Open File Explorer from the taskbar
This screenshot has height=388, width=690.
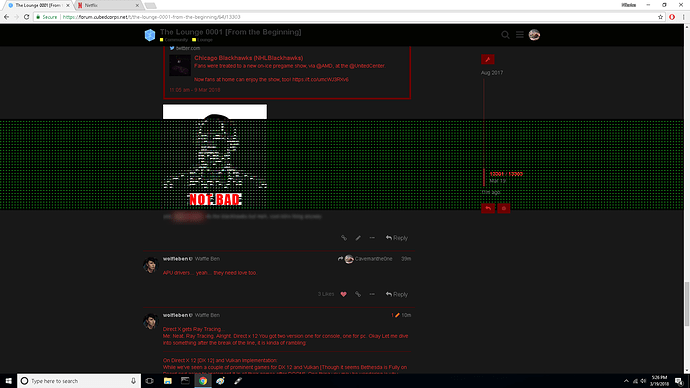click(x=168, y=381)
